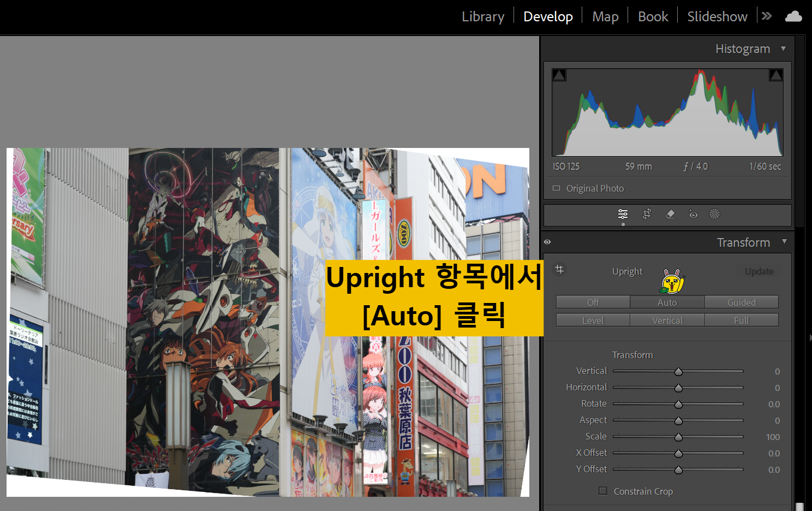
Task: Switch to the Library module
Action: [482, 16]
